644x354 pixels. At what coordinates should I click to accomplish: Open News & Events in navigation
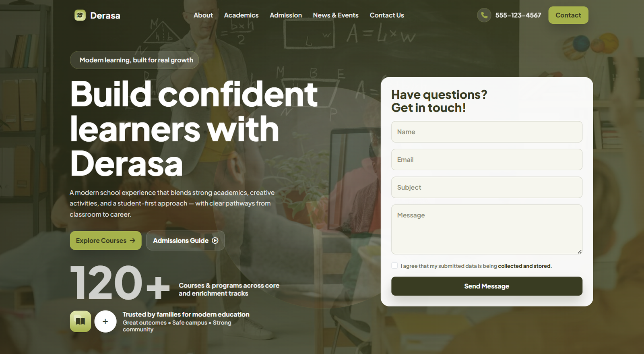pos(336,15)
